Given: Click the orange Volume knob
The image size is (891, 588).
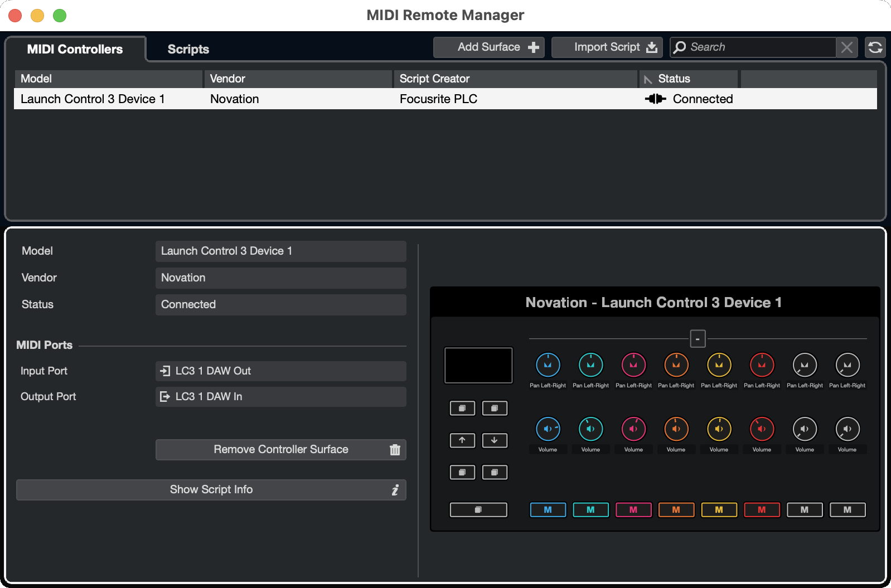Looking at the screenshot, I should click(676, 429).
